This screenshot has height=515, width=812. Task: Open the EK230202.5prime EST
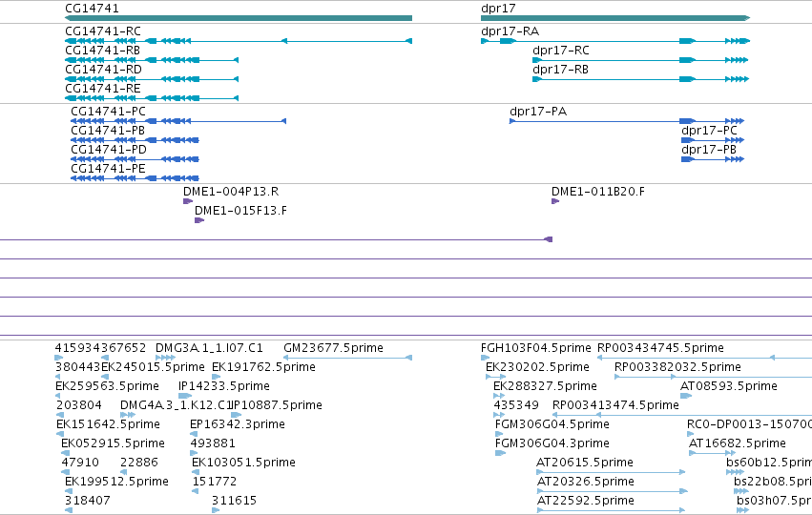495,377
